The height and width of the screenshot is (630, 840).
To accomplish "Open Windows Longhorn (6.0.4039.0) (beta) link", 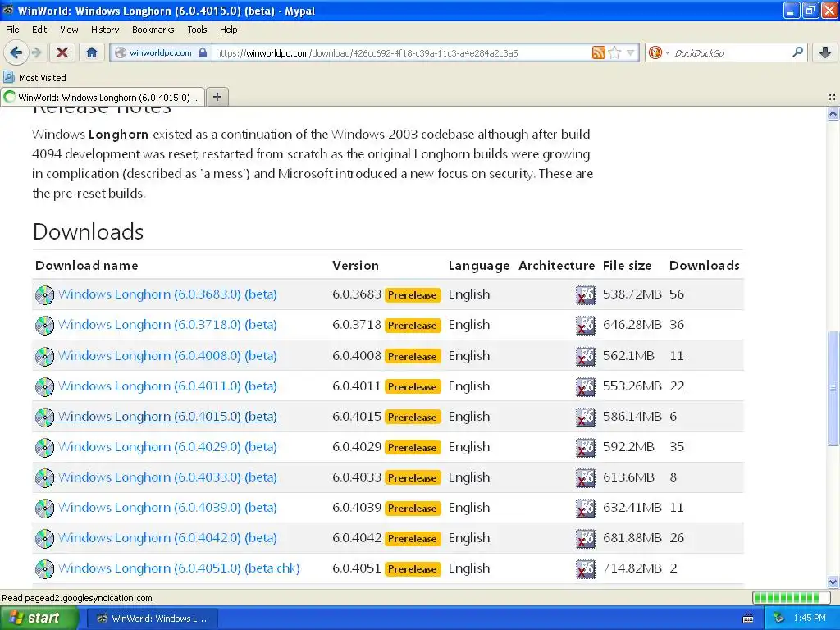I will pyautogui.click(x=167, y=507).
